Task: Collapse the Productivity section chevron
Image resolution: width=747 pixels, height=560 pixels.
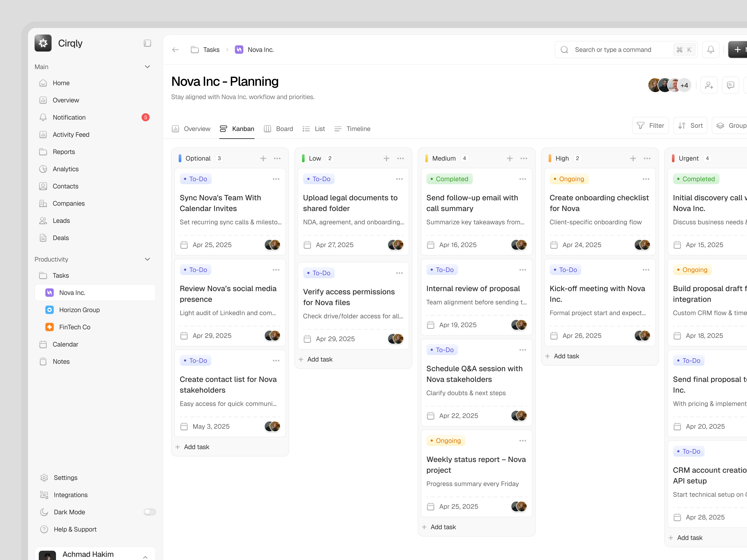Action: point(147,259)
